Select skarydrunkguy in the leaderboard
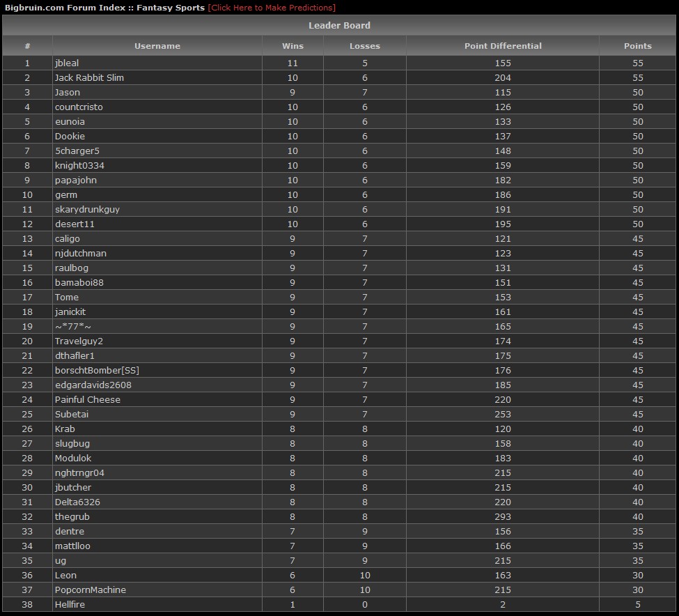The width and height of the screenshot is (679, 616). [87, 209]
